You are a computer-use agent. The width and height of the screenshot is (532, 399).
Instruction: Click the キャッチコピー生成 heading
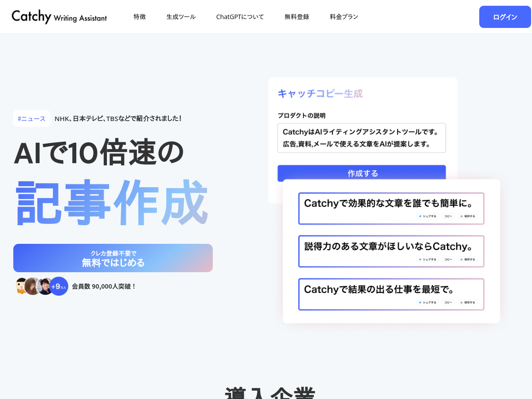320,94
